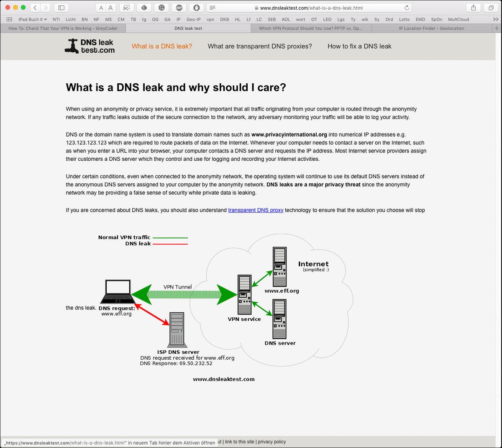Click the scissors screenshot extension icon
Image resolution: width=502 pixels, height=448 pixels.
pyautogui.click(x=126, y=8)
